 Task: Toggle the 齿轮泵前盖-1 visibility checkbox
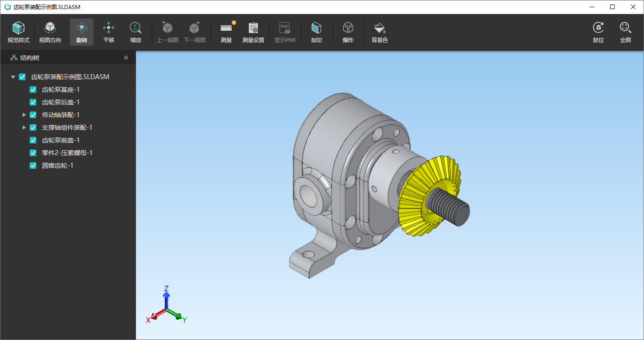coord(33,140)
